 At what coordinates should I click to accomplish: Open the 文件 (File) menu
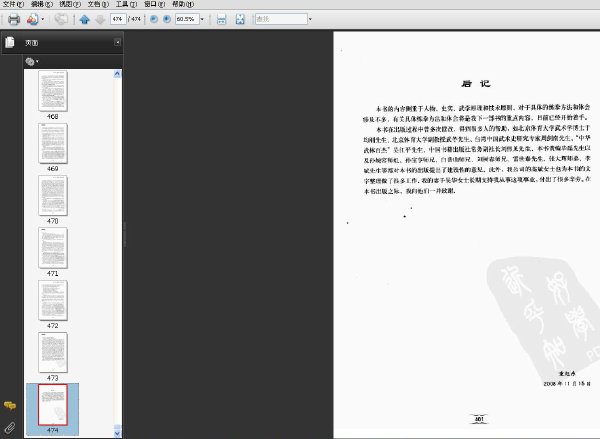point(13,4)
